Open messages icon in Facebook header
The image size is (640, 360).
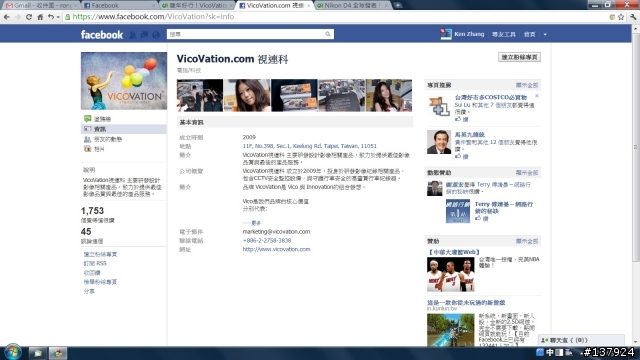(x=144, y=35)
